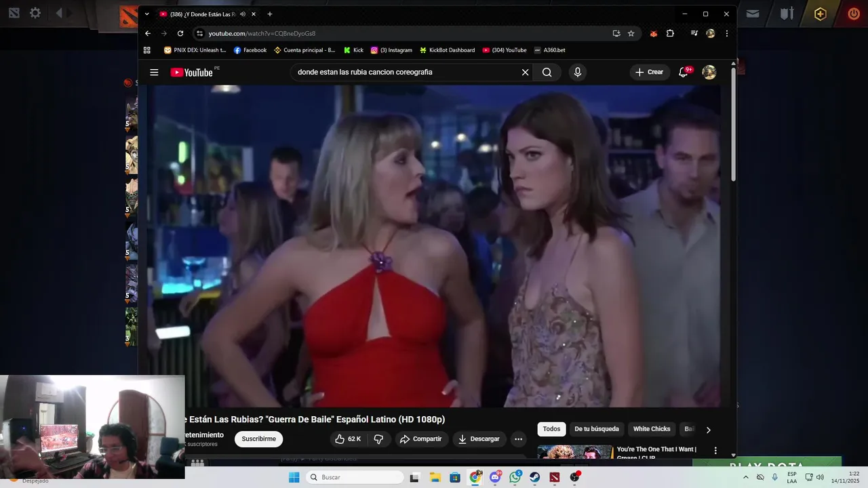Like the video with 62 K button
Screen dimensions: 868x488
(x=348, y=439)
